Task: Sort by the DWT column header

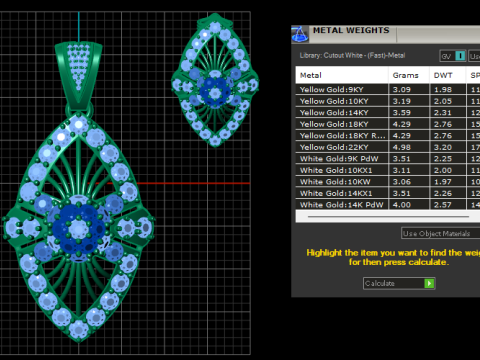Action: pos(447,75)
